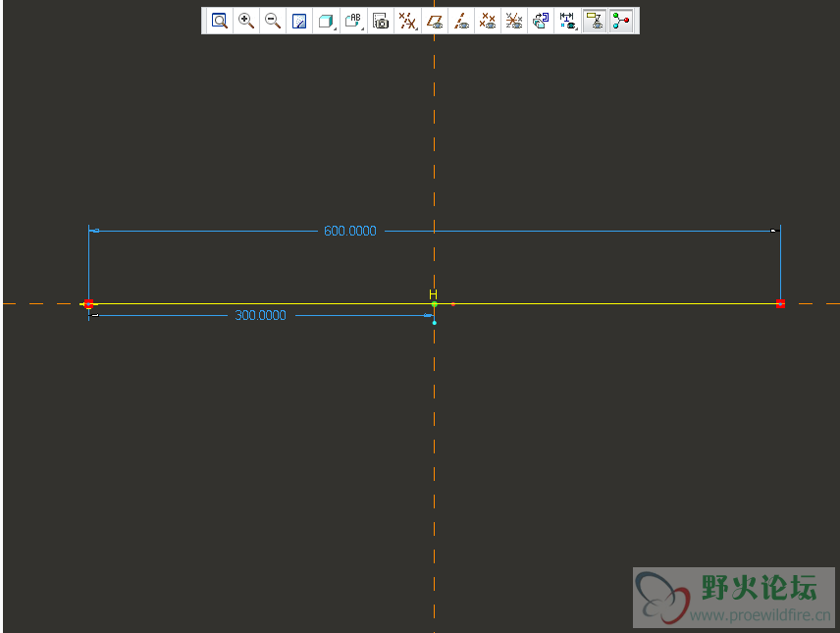
Task: Open the View Manager
Action: 381,21
